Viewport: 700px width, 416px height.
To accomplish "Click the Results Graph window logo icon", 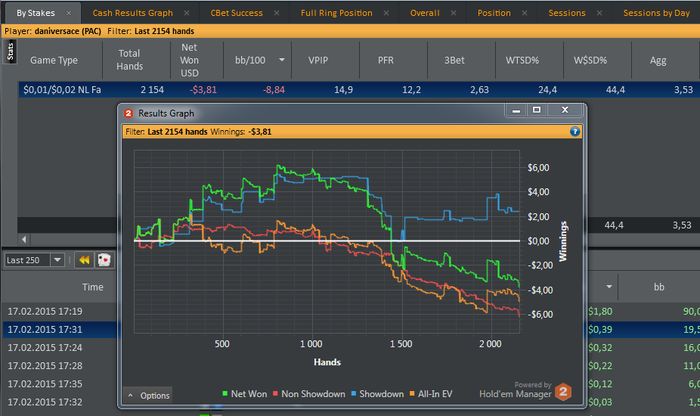I will point(128,113).
